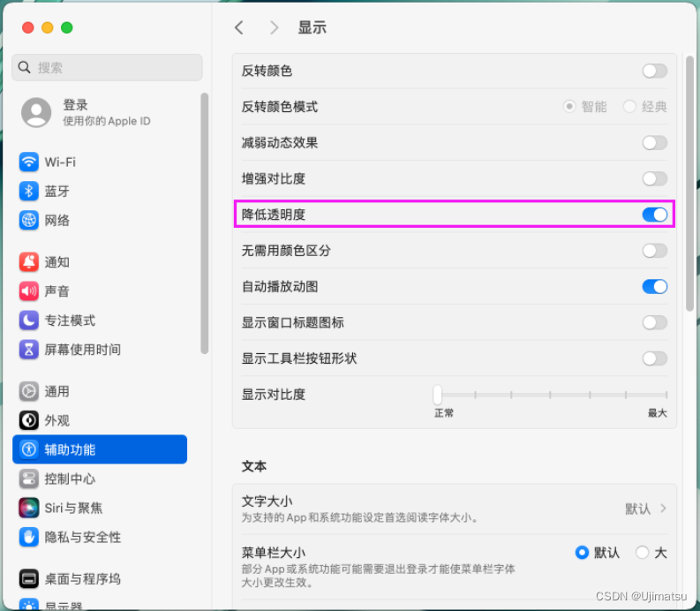Click the Bluetooth (蓝牙) icon

pos(29,192)
